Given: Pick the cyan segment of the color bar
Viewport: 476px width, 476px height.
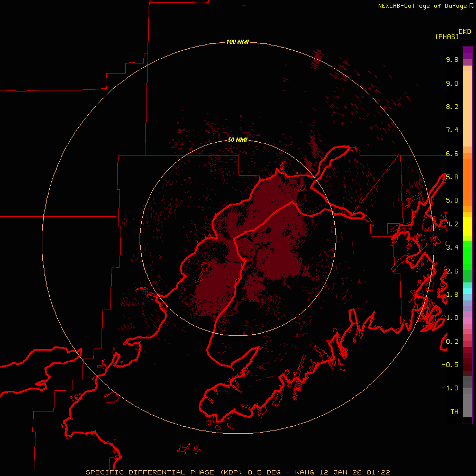Looking at the screenshot, I should (467, 291).
